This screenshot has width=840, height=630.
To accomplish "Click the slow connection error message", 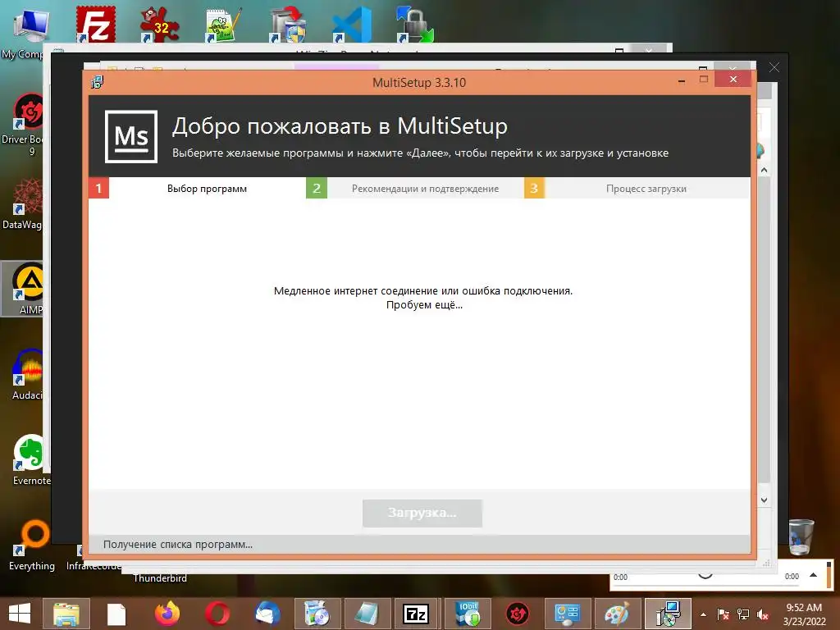I will (423, 298).
